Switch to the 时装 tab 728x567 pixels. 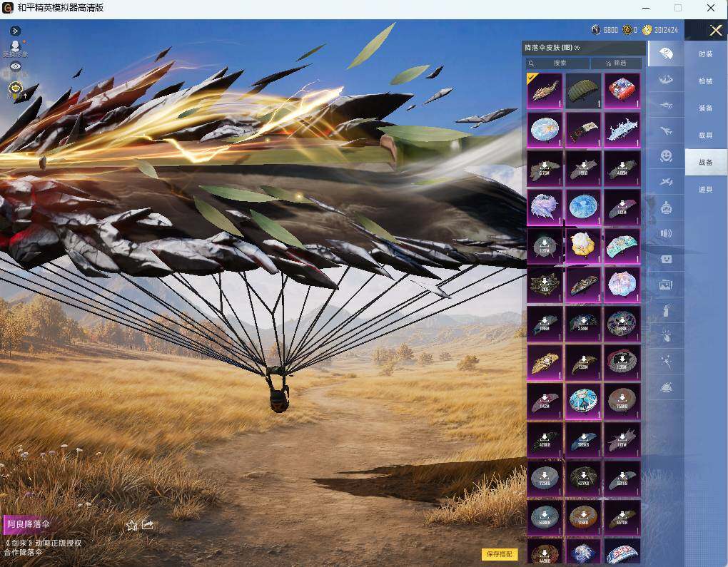tap(706, 54)
